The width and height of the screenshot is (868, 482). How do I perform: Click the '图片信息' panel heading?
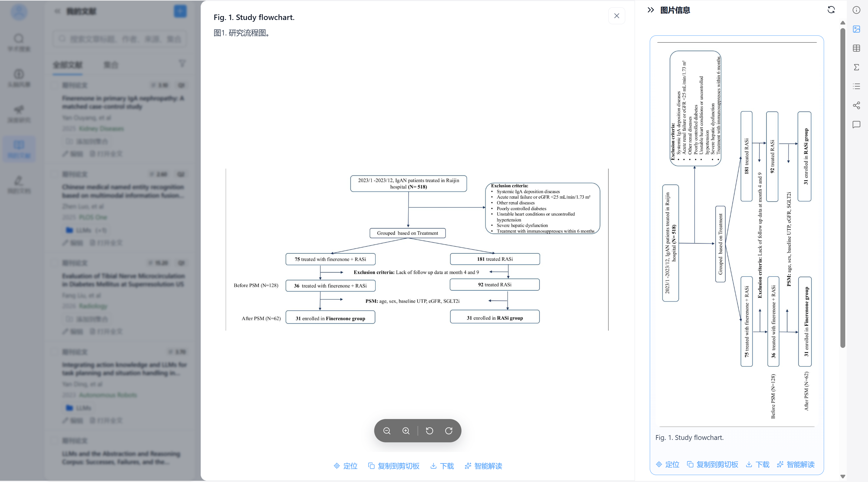click(675, 10)
